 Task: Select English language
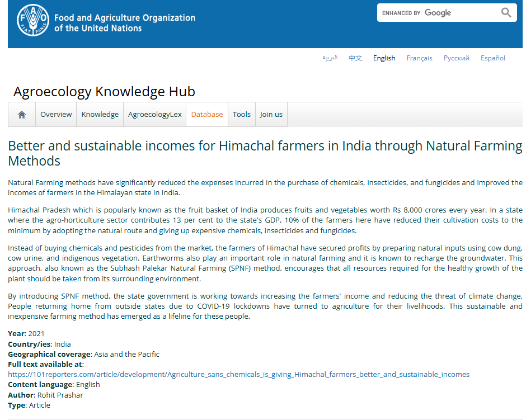[384, 58]
